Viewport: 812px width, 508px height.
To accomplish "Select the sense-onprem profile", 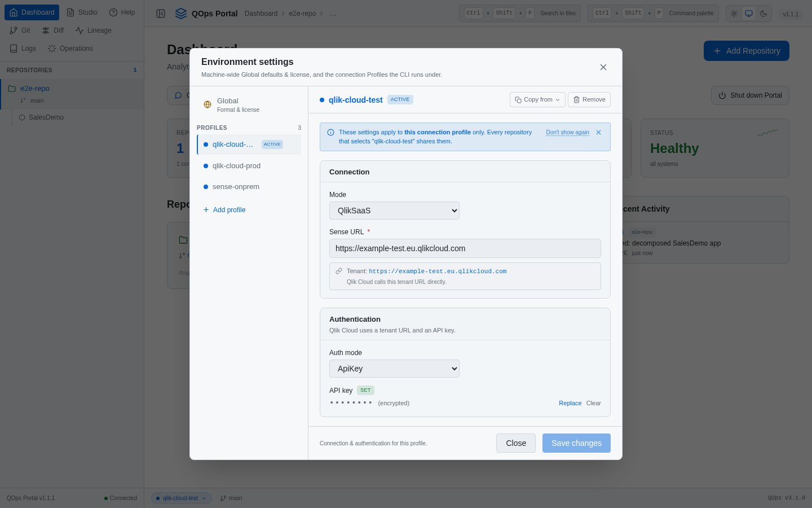I will pos(249,187).
